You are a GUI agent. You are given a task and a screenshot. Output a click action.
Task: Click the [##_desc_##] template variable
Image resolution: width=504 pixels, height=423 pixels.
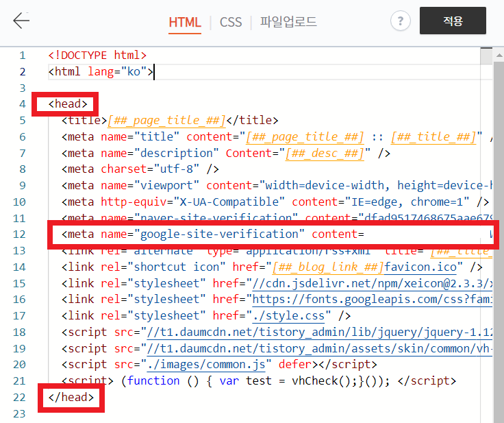pyautogui.click(x=325, y=154)
